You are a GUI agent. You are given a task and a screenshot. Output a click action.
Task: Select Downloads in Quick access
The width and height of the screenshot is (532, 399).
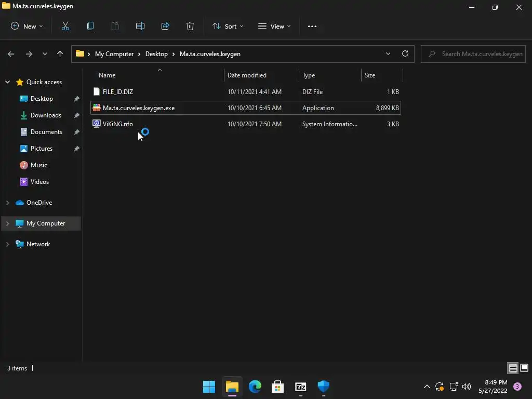click(46, 115)
